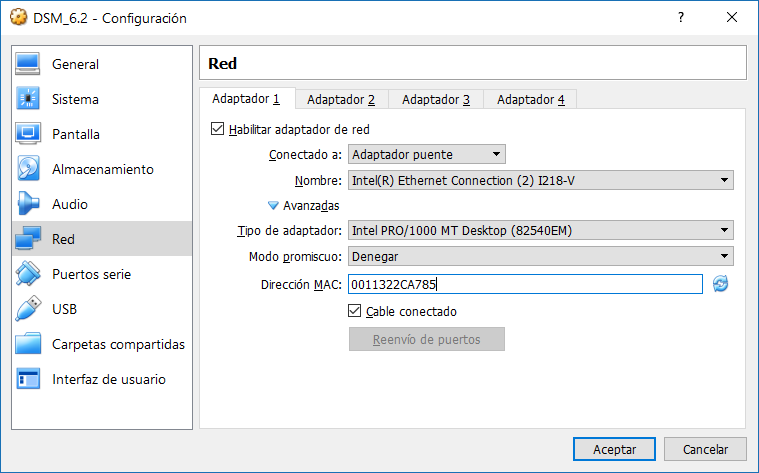Toggle Cable conectado checkbox
Image resolution: width=759 pixels, height=473 pixels.
(354, 311)
